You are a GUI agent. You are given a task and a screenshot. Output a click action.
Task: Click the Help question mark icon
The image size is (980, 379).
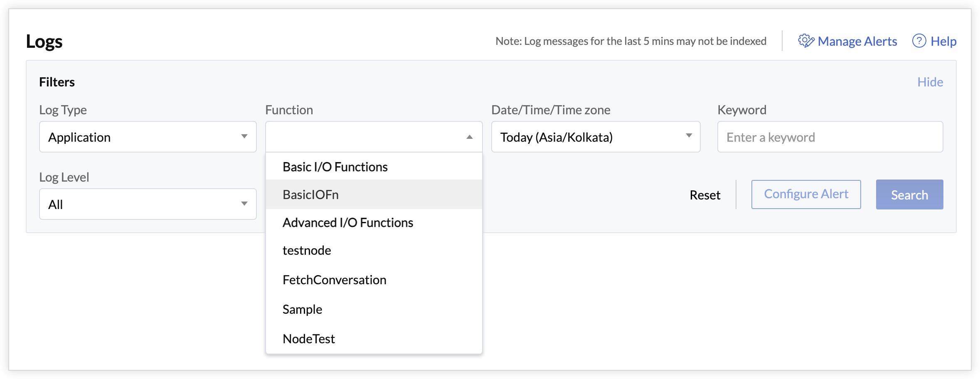point(919,41)
